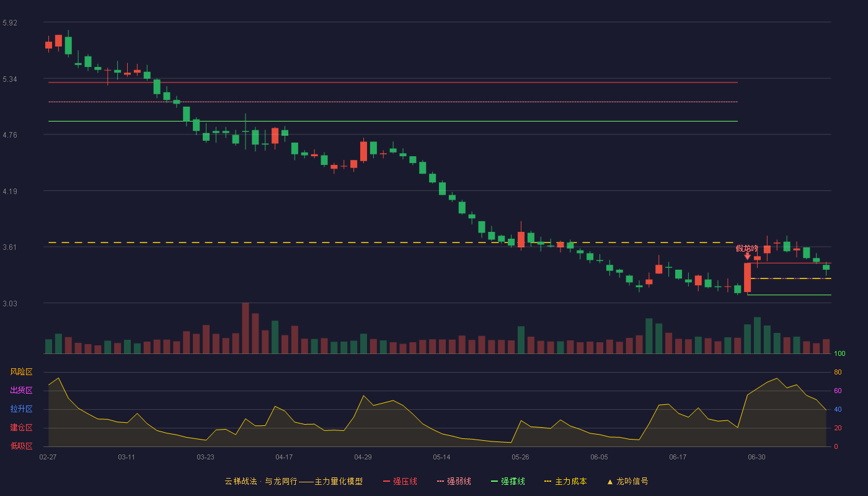The height and width of the screenshot is (496, 868).
Task: Select the 出货区 zone label
Action: point(21,391)
